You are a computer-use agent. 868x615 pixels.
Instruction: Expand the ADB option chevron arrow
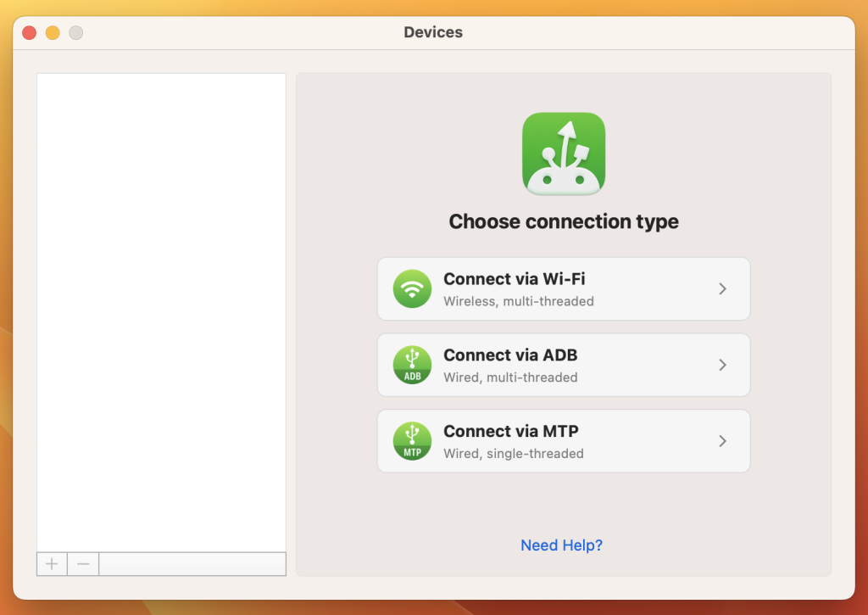[722, 365]
